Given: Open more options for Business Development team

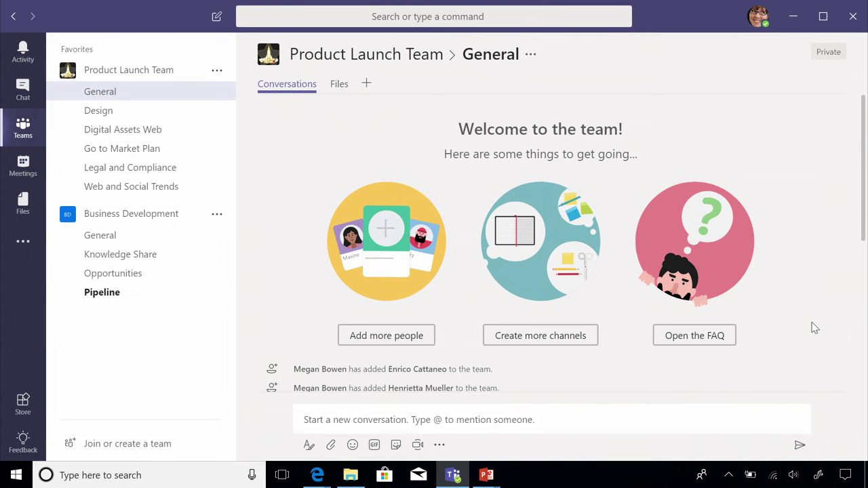Looking at the screenshot, I should point(217,213).
